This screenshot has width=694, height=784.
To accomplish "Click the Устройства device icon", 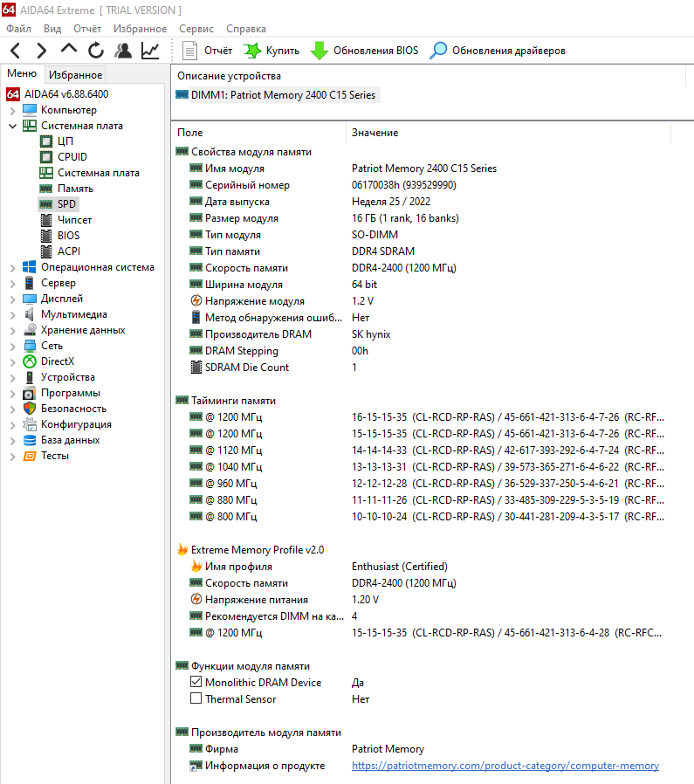I will pyautogui.click(x=30, y=377).
